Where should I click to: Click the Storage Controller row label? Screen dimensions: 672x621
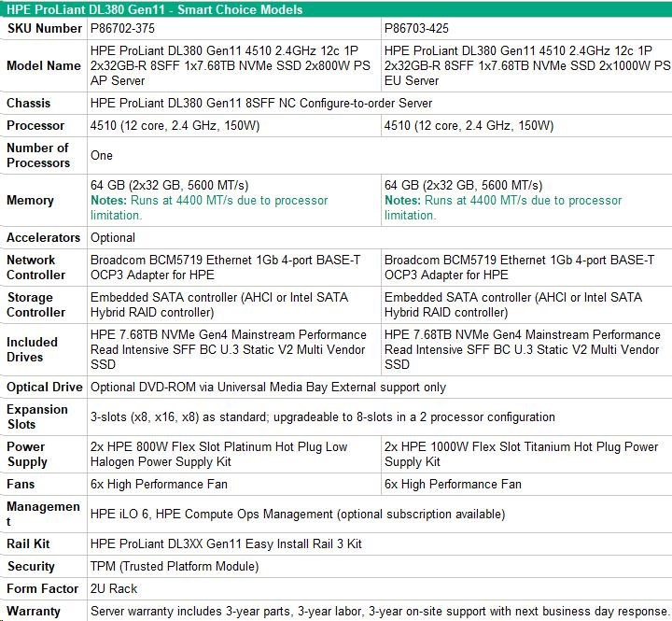point(36,304)
